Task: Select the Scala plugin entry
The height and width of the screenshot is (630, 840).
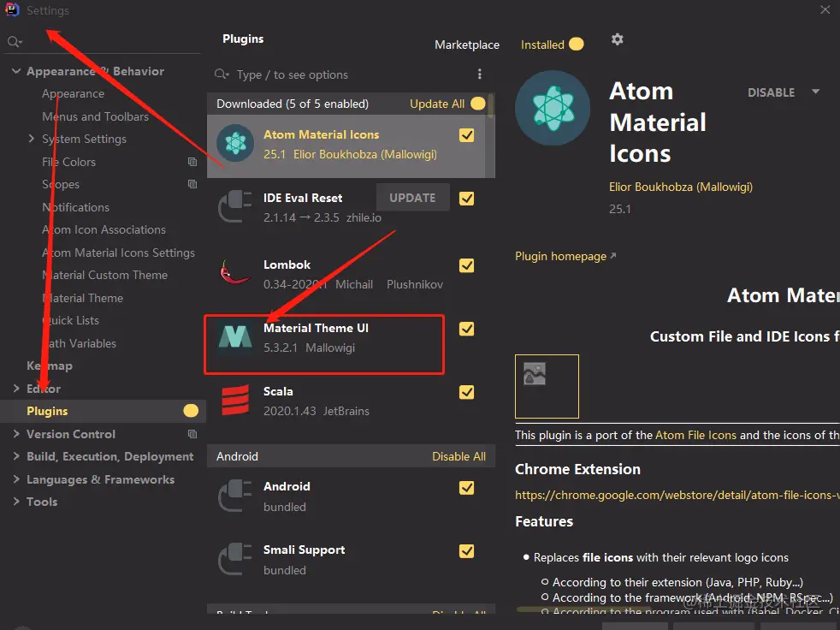Action: click(x=351, y=401)
